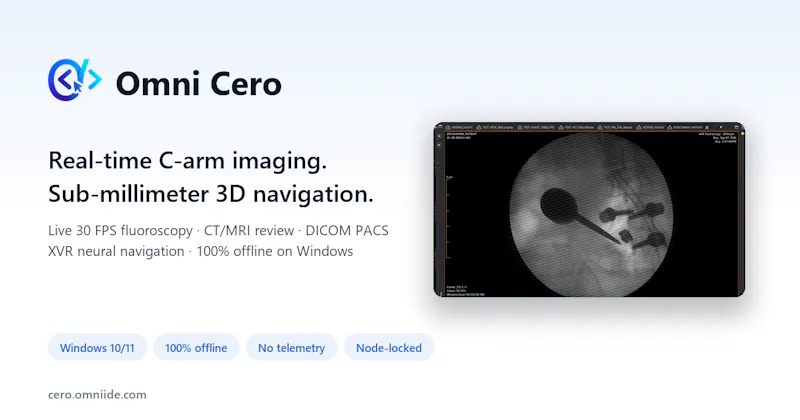This screenshot has height=420, width=800.
Task: Select the 100% offline badge
Action: tap(196, 348)
